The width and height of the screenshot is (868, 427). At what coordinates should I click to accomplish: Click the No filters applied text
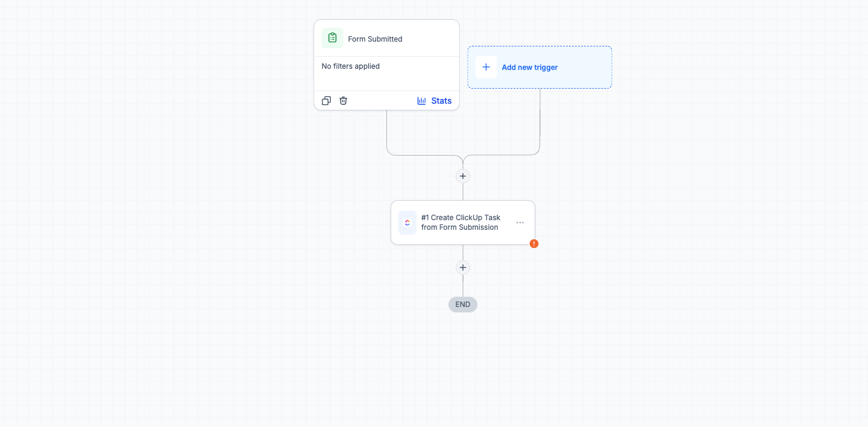[x=351, y=66]
